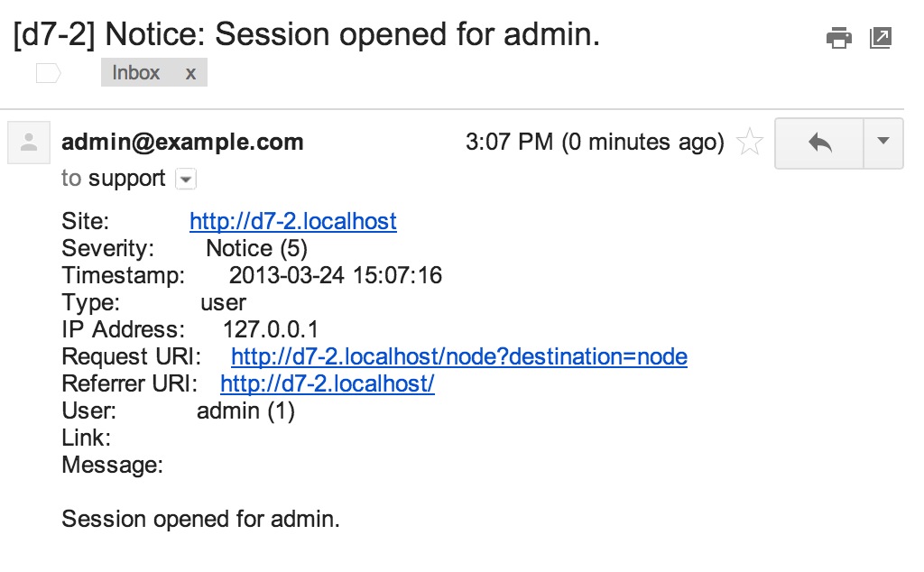Open email in new window
Screen dimensions: 924x572
pyautogui.click(x=881, y=38)
